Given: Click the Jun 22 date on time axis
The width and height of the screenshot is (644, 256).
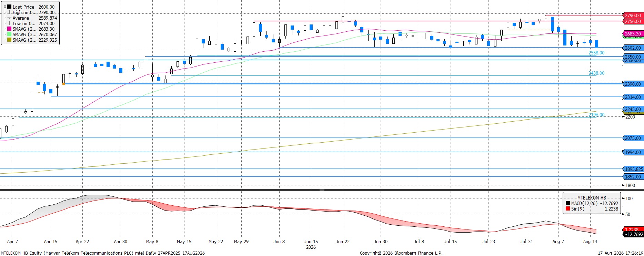Looking at the screenshot, I should pos(342,242).
